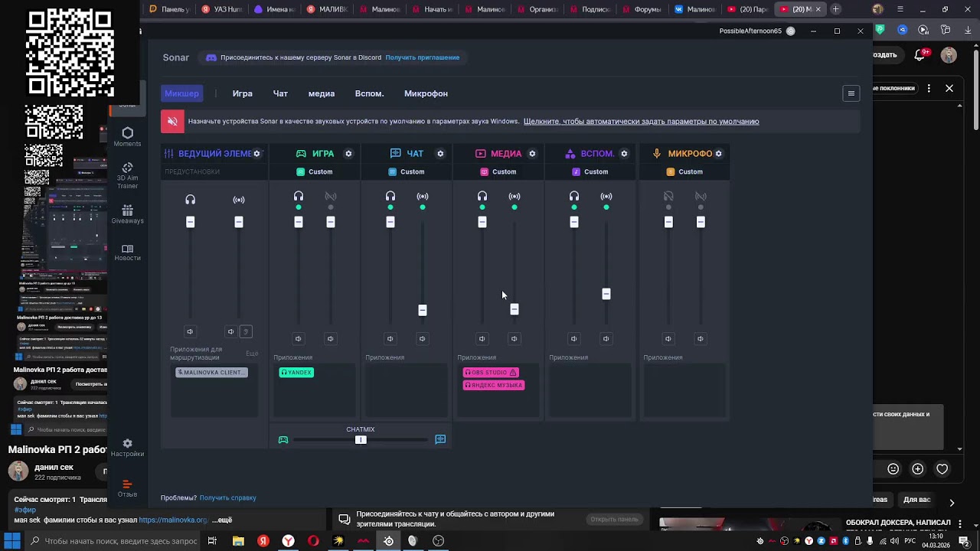Open new browser tab with plus button
The width and height of the screenshot is (980, 551).
click(x=835, y=9)
